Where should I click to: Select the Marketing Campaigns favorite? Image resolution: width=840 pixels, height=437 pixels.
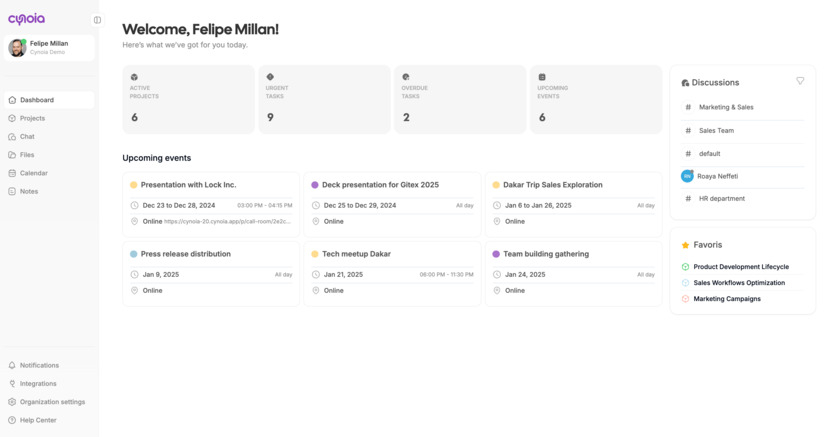coord(727,299)
